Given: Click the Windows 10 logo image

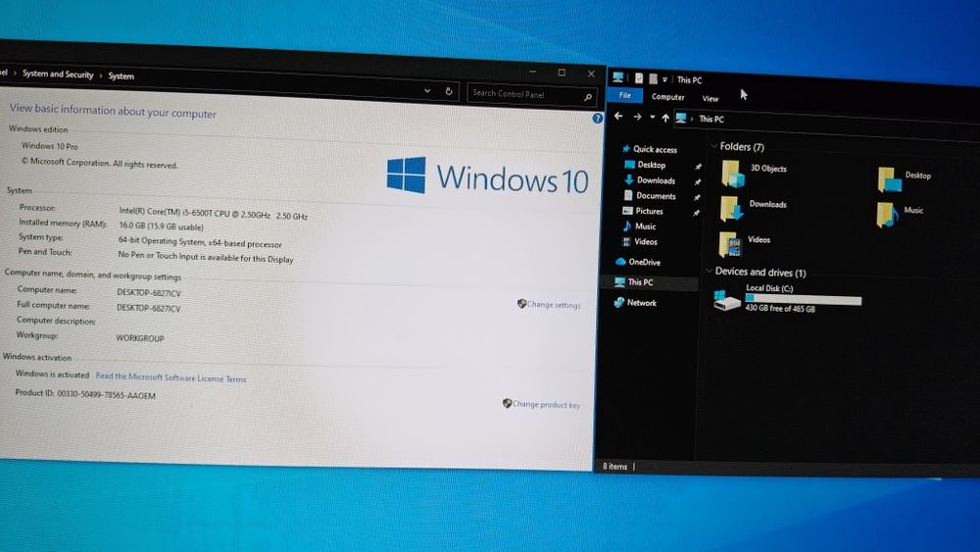Looking at the screenshot, I should click(487, 176).
